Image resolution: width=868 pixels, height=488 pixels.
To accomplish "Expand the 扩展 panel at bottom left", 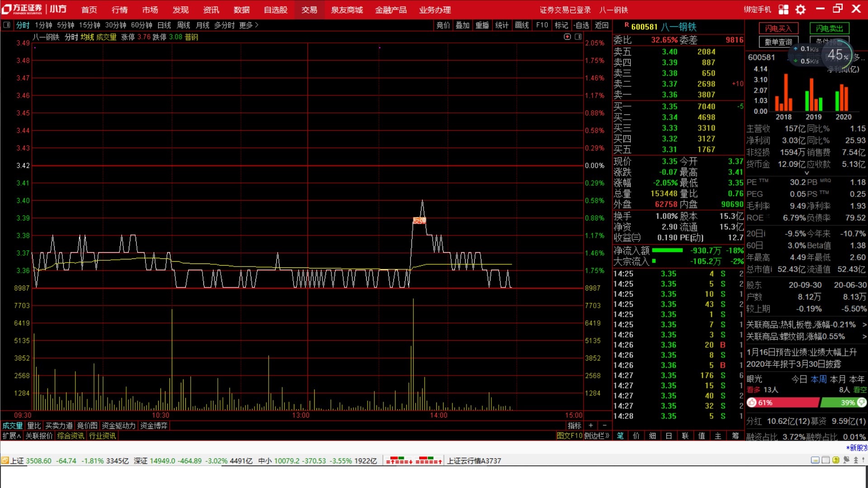I will pos(12,436).
